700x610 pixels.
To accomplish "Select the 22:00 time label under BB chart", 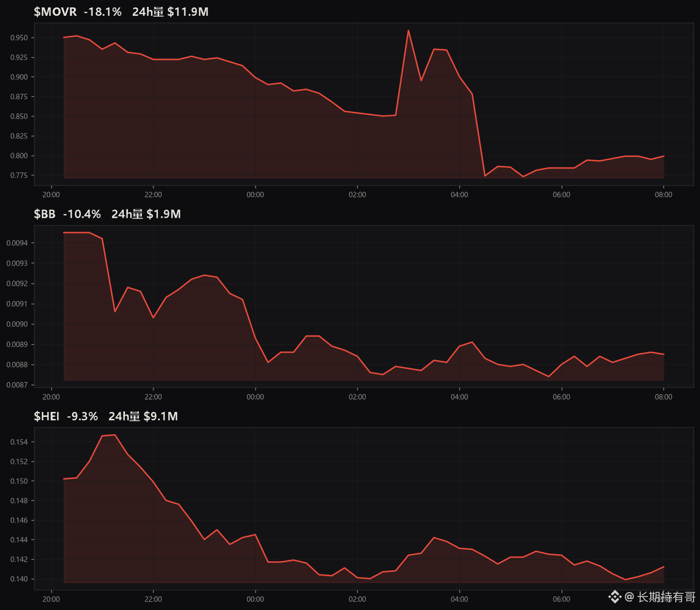I will pyautogui.click(x=153, y=397).
